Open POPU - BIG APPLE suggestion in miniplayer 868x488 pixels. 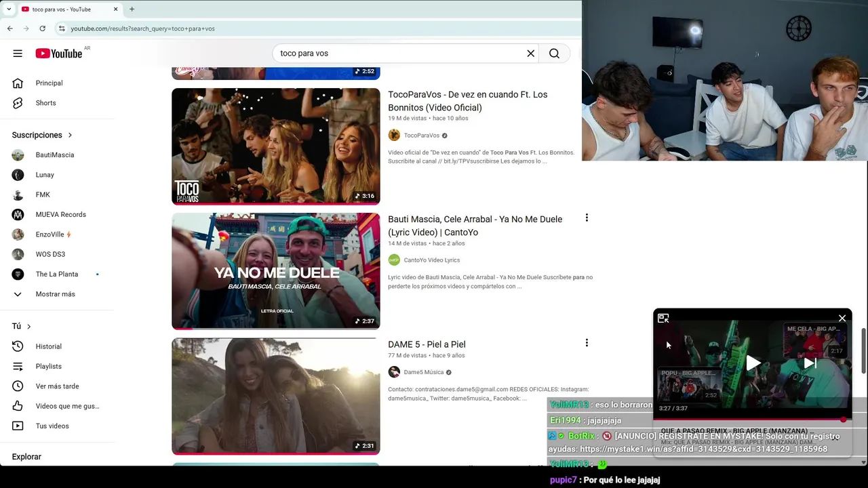point(690,386)
